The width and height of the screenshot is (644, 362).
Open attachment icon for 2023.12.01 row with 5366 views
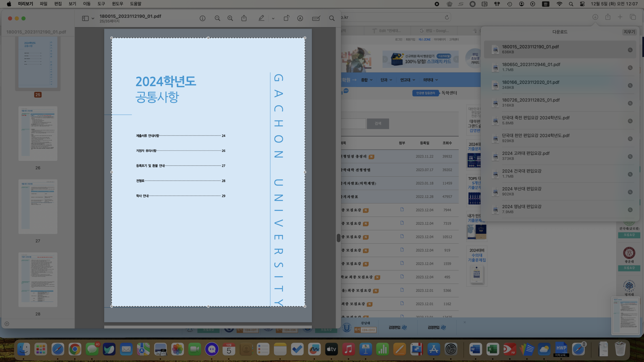[x=402, y=290]
